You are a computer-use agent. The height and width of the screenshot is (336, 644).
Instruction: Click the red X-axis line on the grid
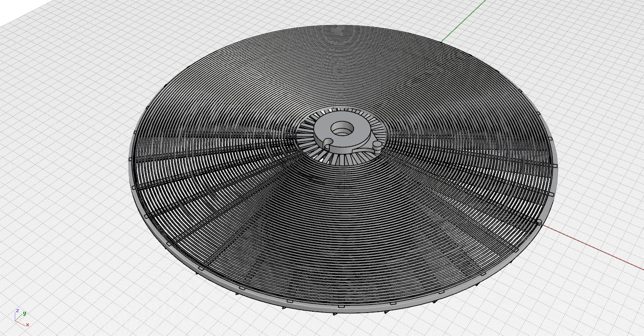coord(593,248)
